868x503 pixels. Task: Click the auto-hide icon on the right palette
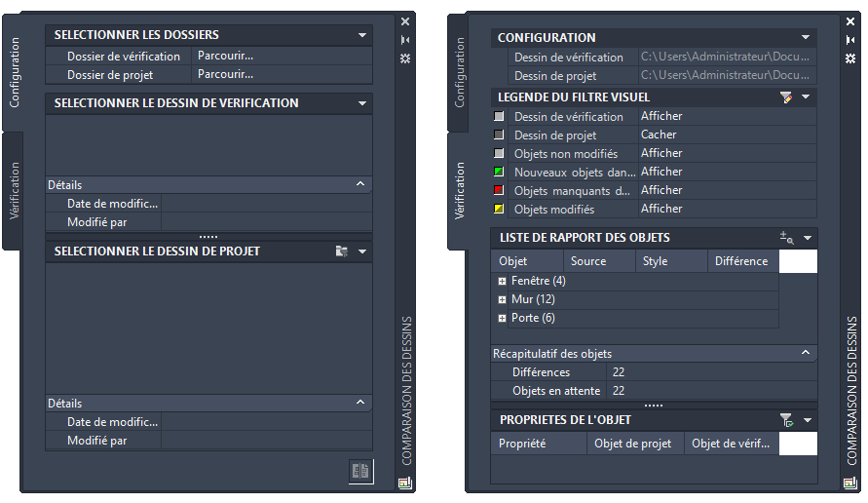pos(850,40)
